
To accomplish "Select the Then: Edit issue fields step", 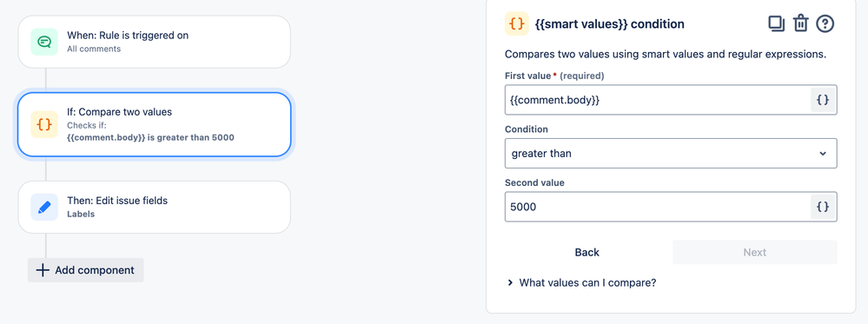I will click(x=155, y=207).
